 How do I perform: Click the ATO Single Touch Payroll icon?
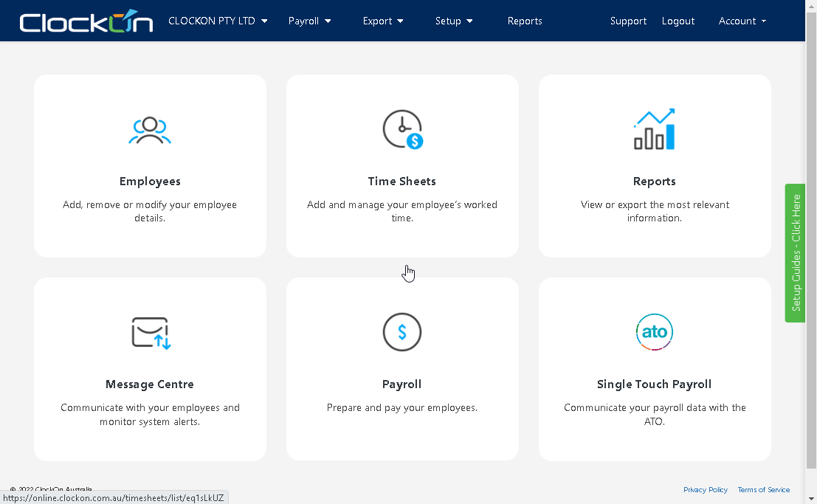point(654,332)
